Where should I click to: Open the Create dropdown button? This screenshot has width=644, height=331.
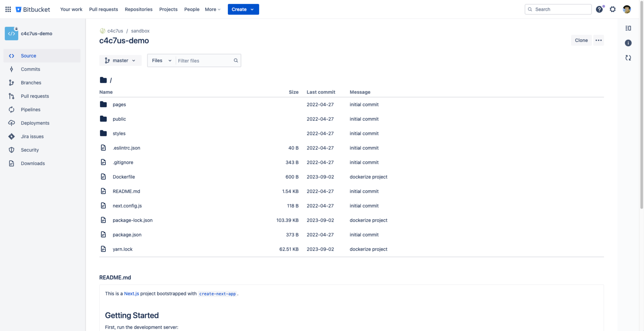(243, 9)
